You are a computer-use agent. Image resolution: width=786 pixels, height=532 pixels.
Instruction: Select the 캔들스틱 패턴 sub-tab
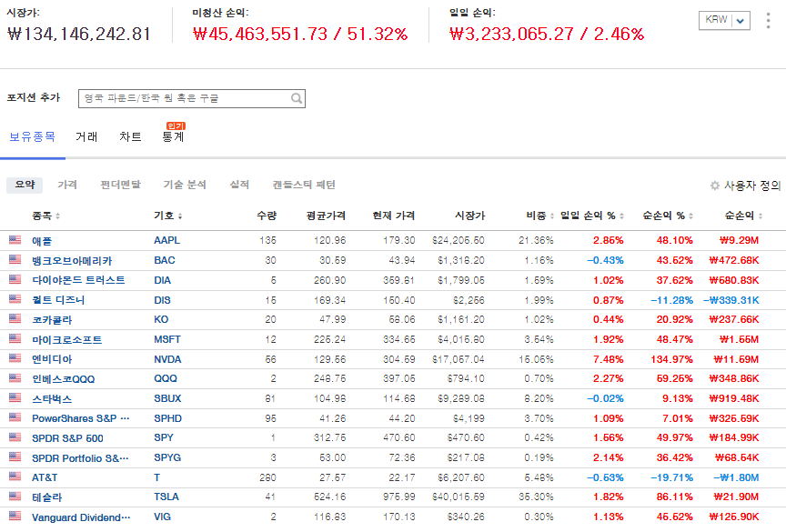(x=304, y=185)
